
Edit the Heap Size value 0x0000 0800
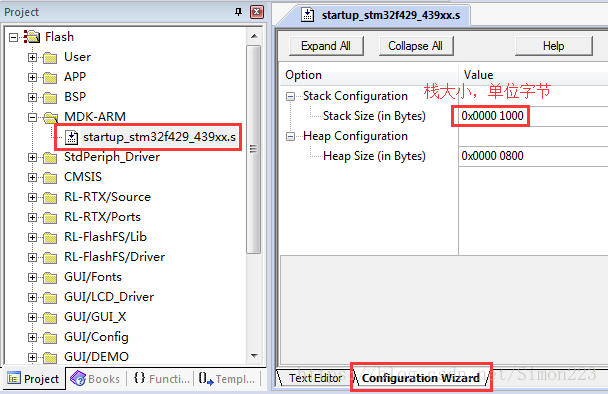[x=533, y=156]
